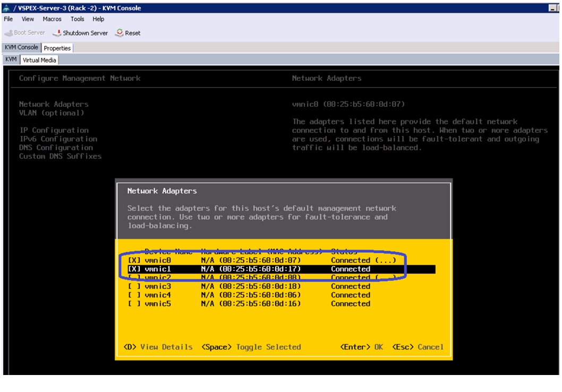Click the Reset icon
Viewport: 562px width, 392px height.
[119, 32]
